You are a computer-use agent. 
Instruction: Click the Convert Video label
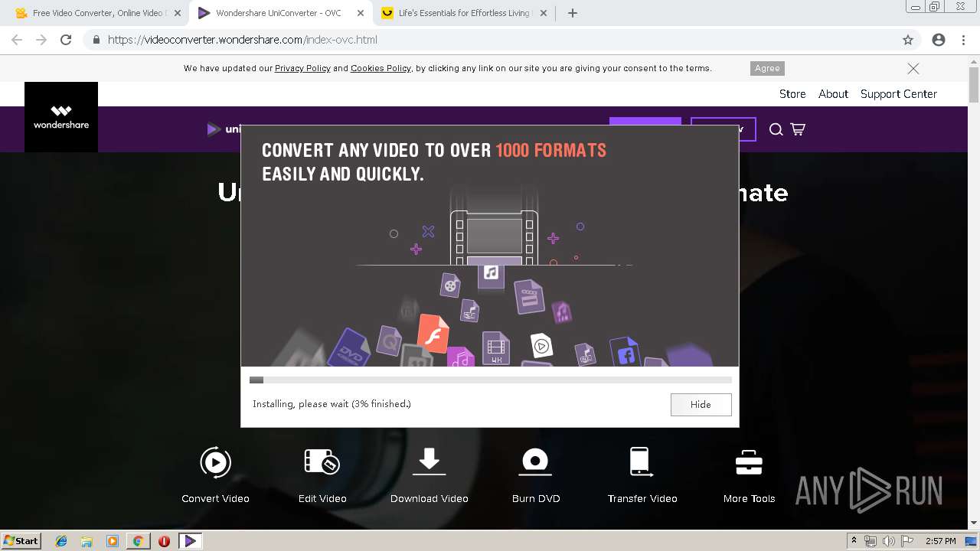(x=215, y=498)
